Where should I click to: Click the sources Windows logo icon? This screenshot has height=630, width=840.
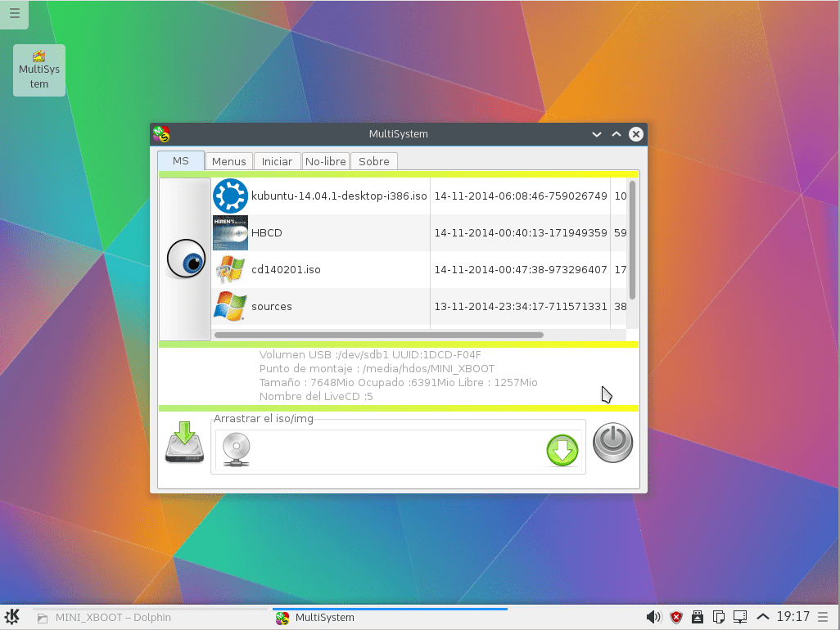[x=230, y=306]
